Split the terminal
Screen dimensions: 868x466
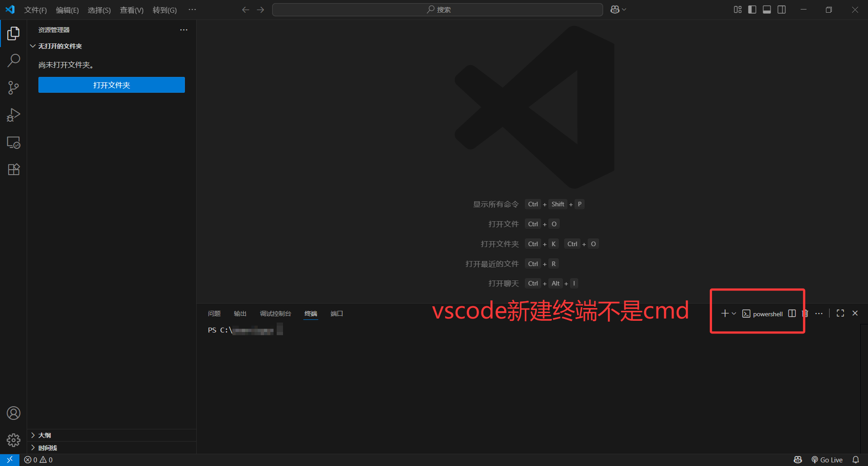[x=792, y=314]
